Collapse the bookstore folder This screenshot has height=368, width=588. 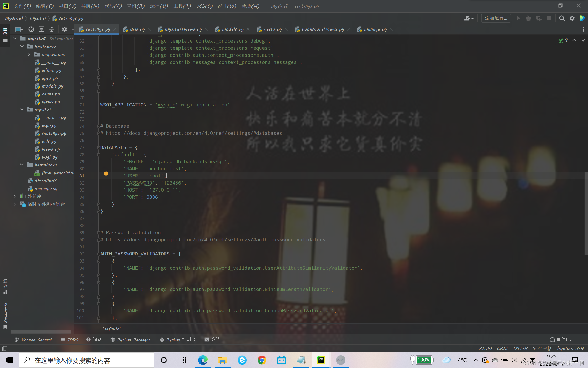22,47
